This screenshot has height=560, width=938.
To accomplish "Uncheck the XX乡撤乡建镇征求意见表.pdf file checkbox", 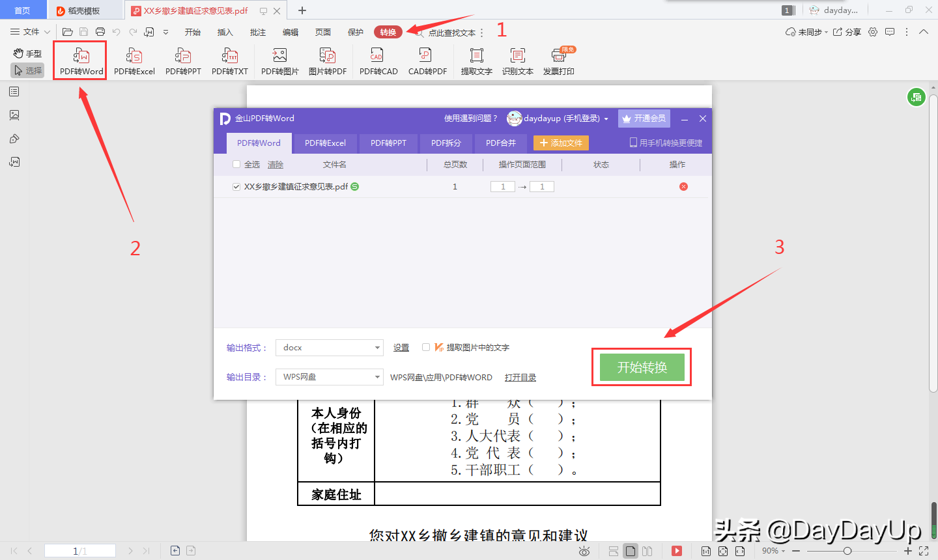I will pyautogui.click(x=236, y=187).
